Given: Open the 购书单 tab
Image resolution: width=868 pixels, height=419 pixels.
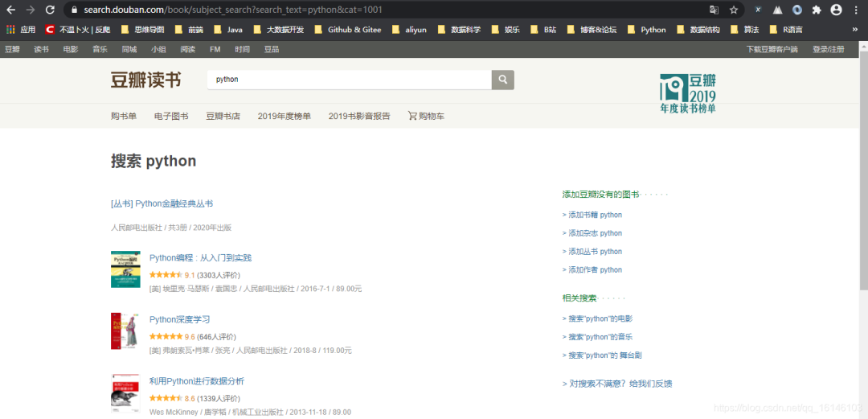Looking at the screenshot, I should (x=124, y=116).
